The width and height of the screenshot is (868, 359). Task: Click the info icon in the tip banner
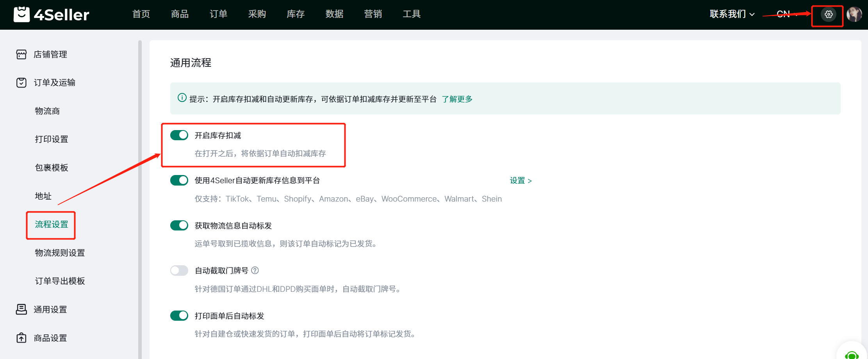182,98
